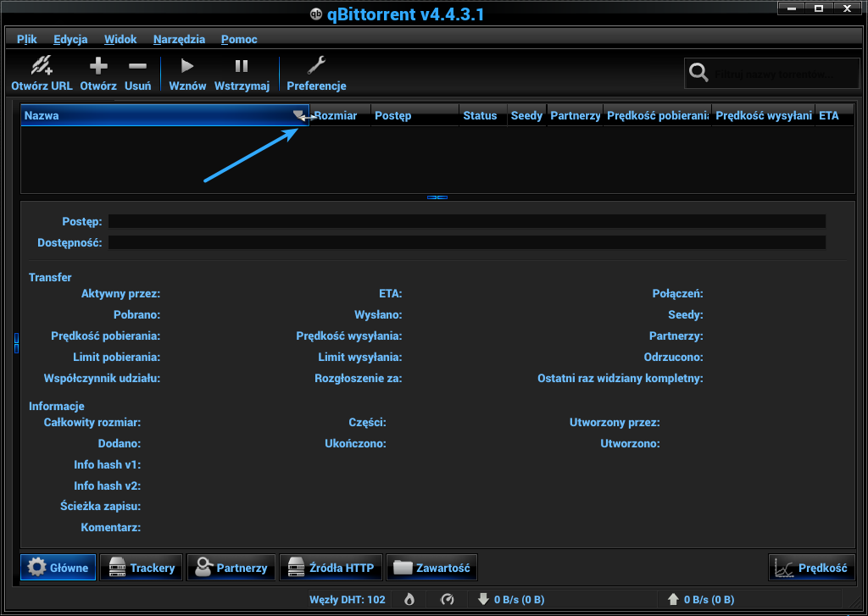The height and width of the screenshot is (616, 868).
Task: Click the qBittorrent logo in title bar
Action: click(x=315, y=14)
